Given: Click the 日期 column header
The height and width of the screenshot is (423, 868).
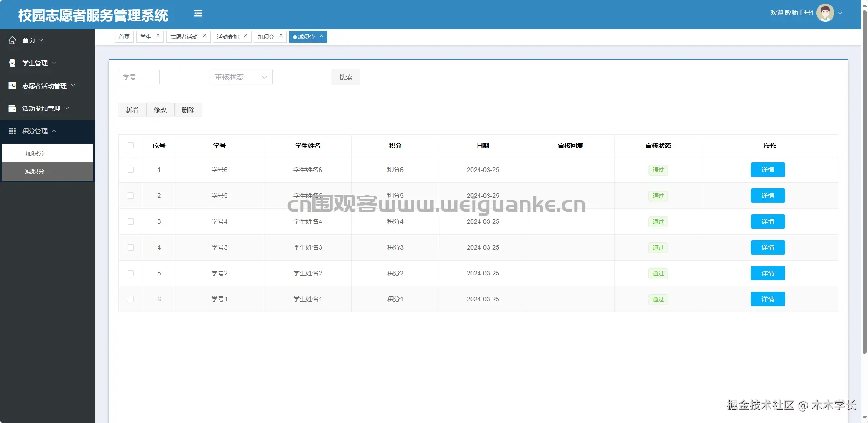Looking at the screenshot, I should pos(483,146).
